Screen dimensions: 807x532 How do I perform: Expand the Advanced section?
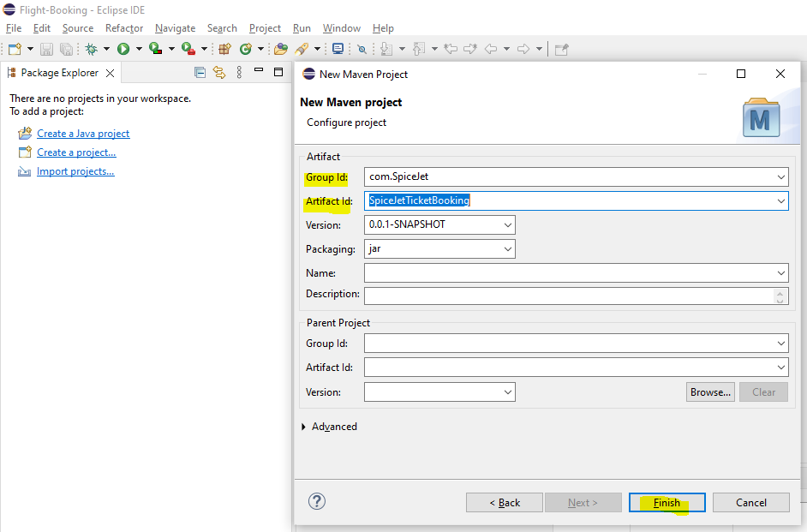(303, 427)
